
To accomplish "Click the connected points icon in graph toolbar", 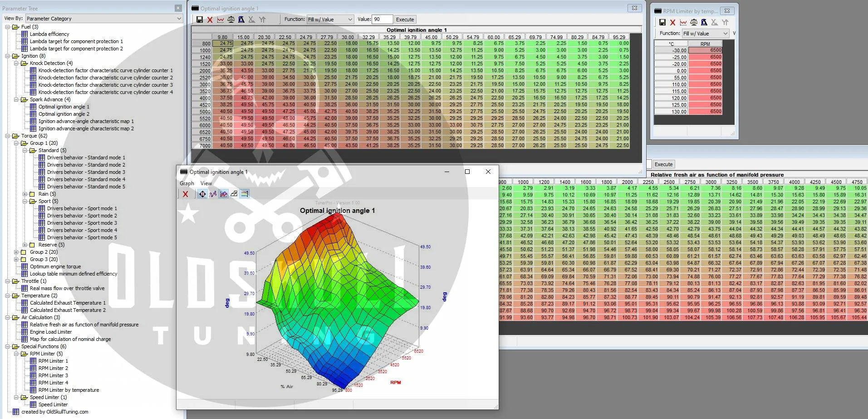I will (213, 194).
